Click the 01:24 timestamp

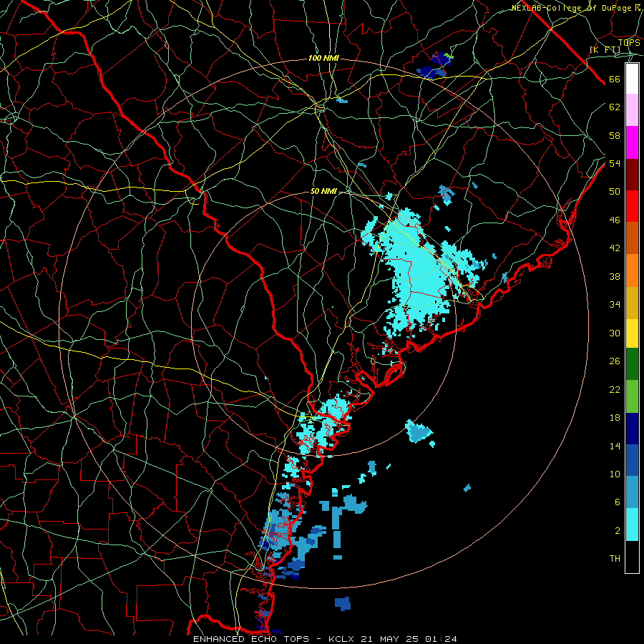[x=441, y=639]
